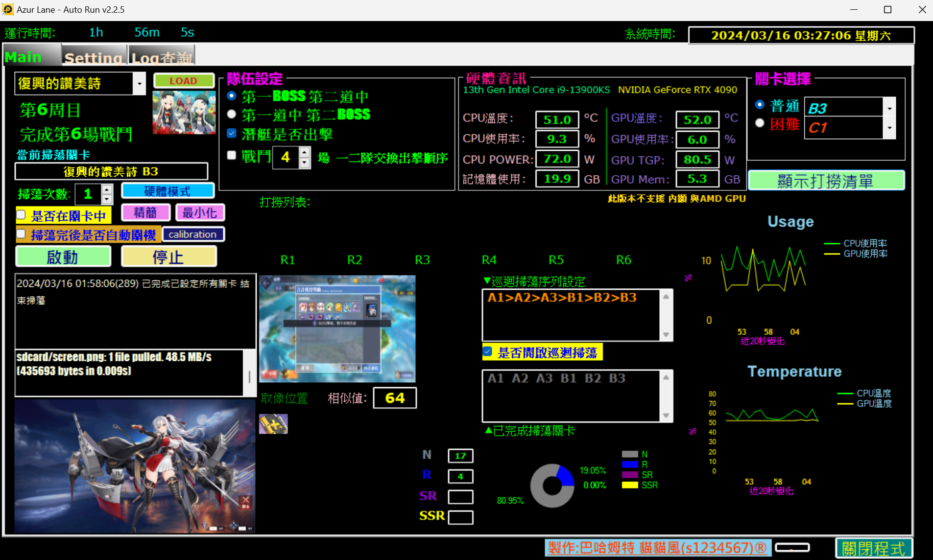Click the character banner image under LOAD
The height and width of the screenshot is (560, 933).
tap(184, 112)
